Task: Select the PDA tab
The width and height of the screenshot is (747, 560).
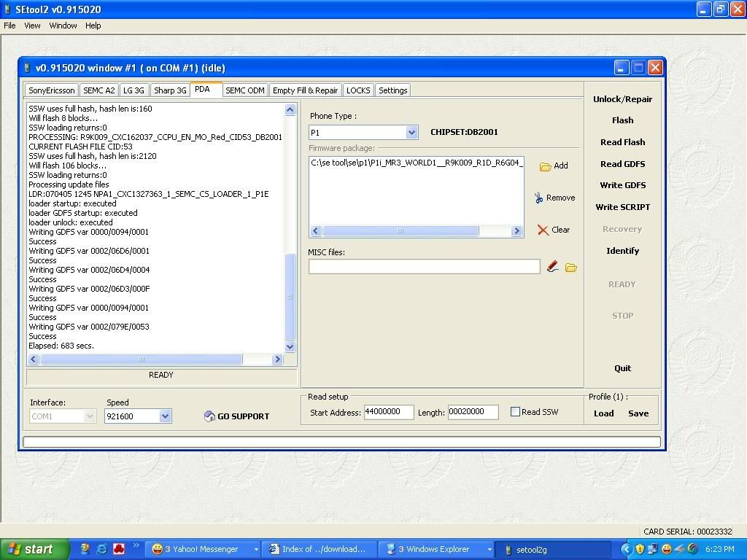Action: tap(205, 90)
